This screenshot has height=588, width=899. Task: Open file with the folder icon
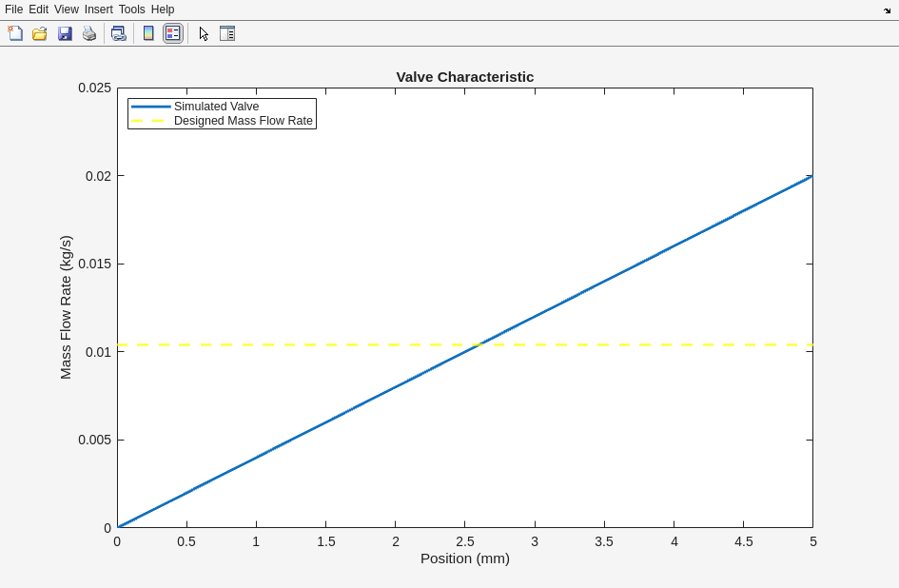40,33
